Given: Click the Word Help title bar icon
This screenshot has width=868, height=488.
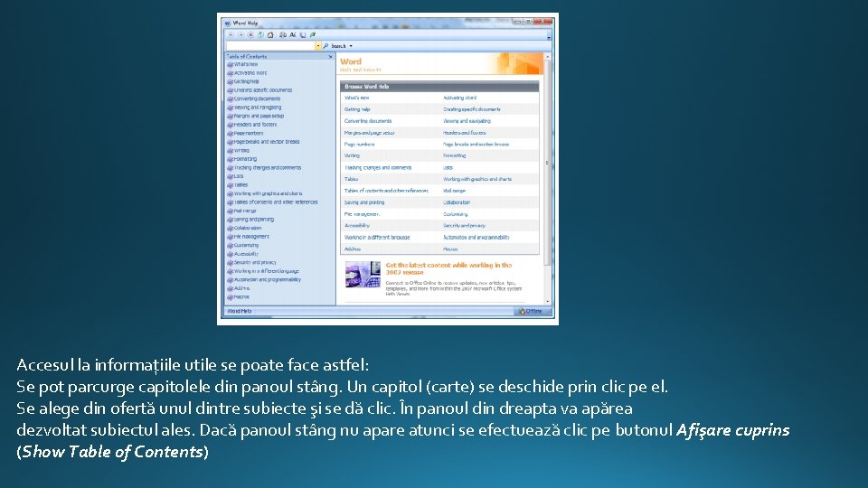Looking at the screenshot, I should point(228,23).
